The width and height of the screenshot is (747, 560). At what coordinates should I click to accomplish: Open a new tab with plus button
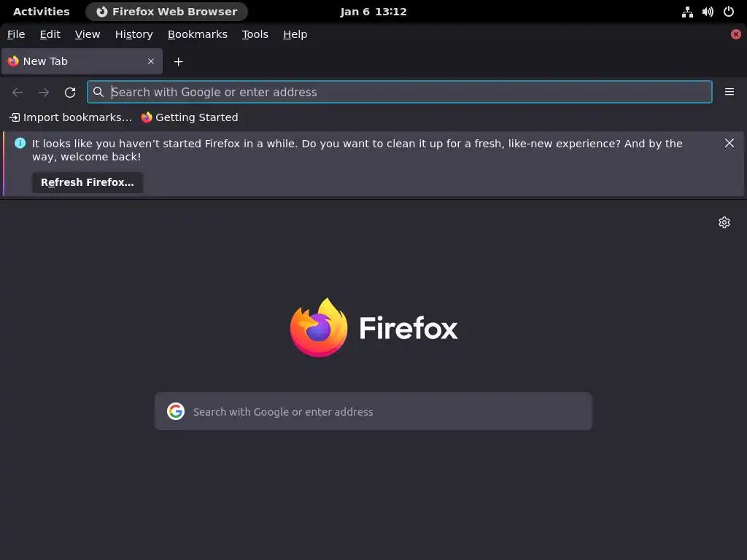pyautogui.click(x=178, y=61)
